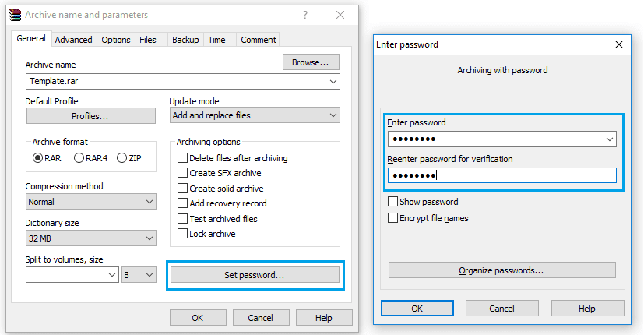Select the RAR4 archive format

(x=91, y=158)
